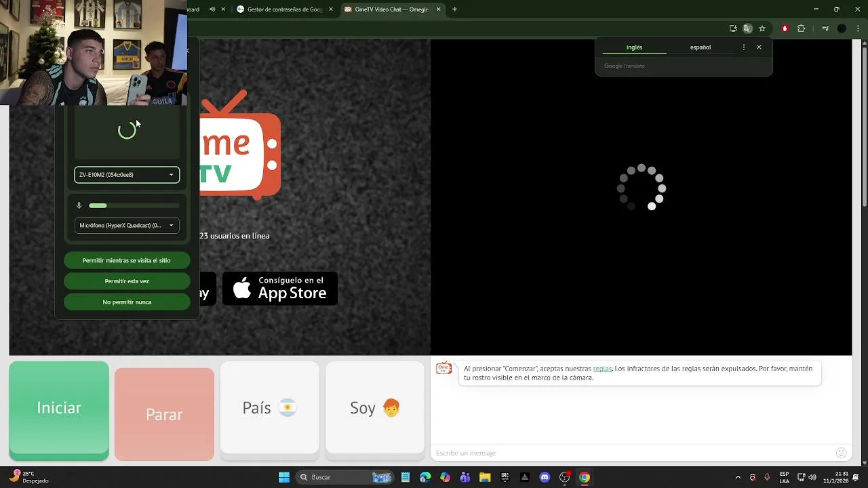Open Microsoft Edge from taskbar
Screen dimensions: 868x488
click(425, 477)
